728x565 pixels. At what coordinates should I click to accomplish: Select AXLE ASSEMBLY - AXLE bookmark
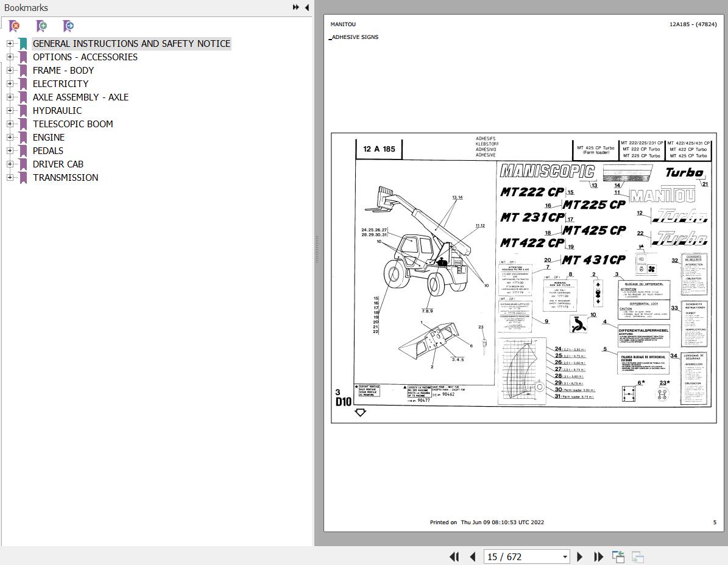tap(80, 97)
